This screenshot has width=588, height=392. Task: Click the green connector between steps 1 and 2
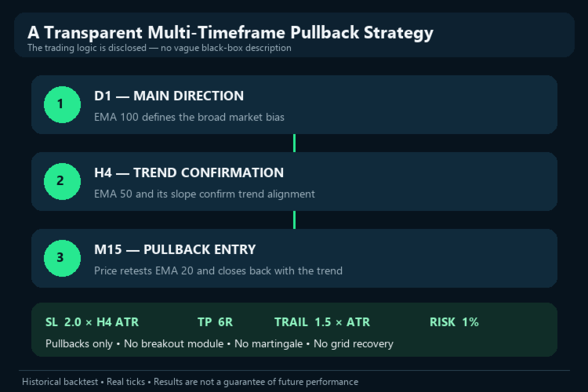point(294,143)
